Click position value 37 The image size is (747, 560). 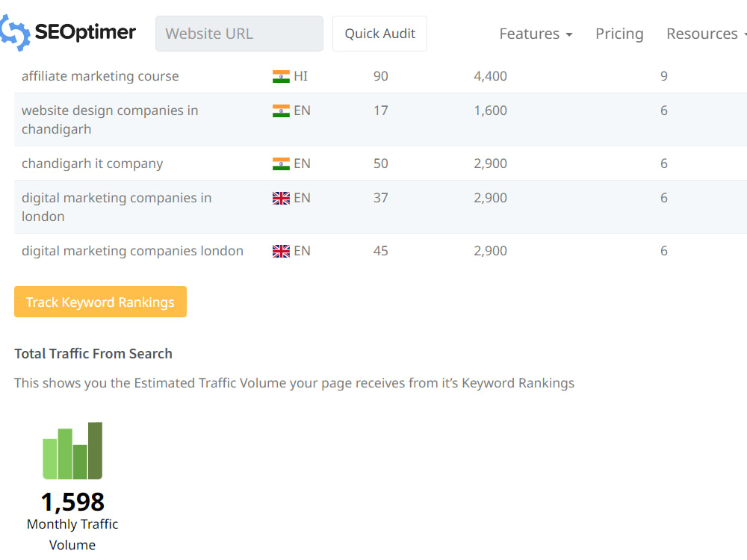coord(381,198)
